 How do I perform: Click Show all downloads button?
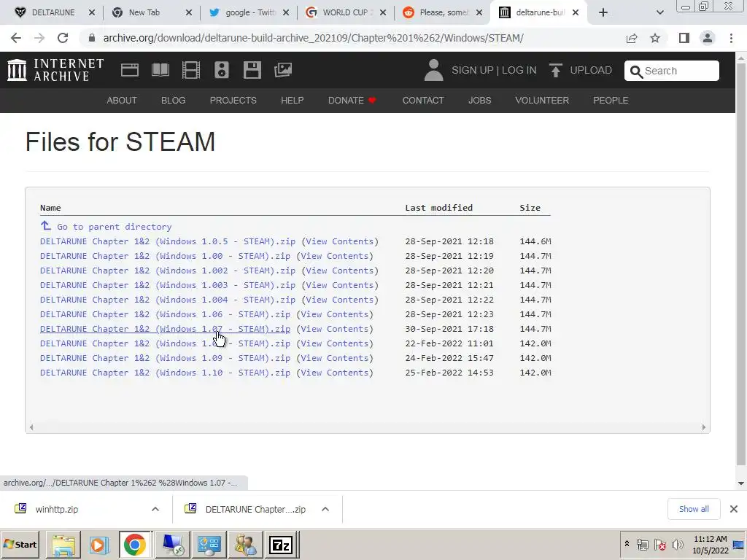point(694,509)
